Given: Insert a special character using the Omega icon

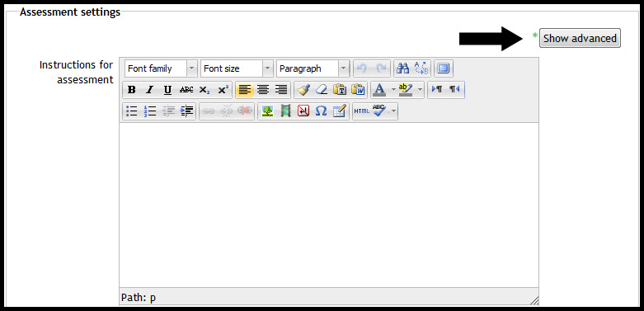Looking at the screenshot, I should point(321,111).
